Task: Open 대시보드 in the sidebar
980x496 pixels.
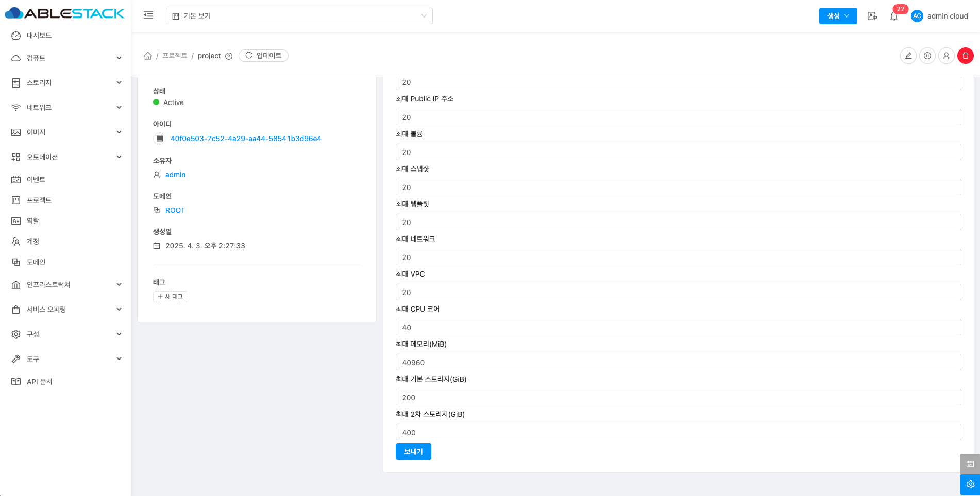Action: 39,36
